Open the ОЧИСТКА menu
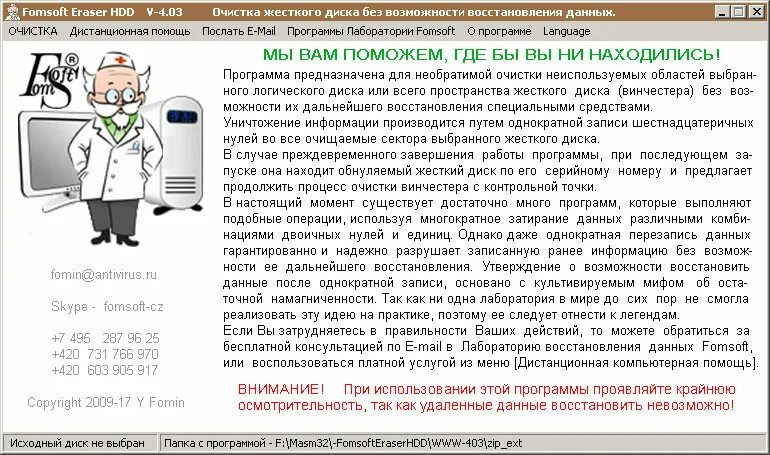The height and width of the screenshot is (455, 770). tap(33, 31)
